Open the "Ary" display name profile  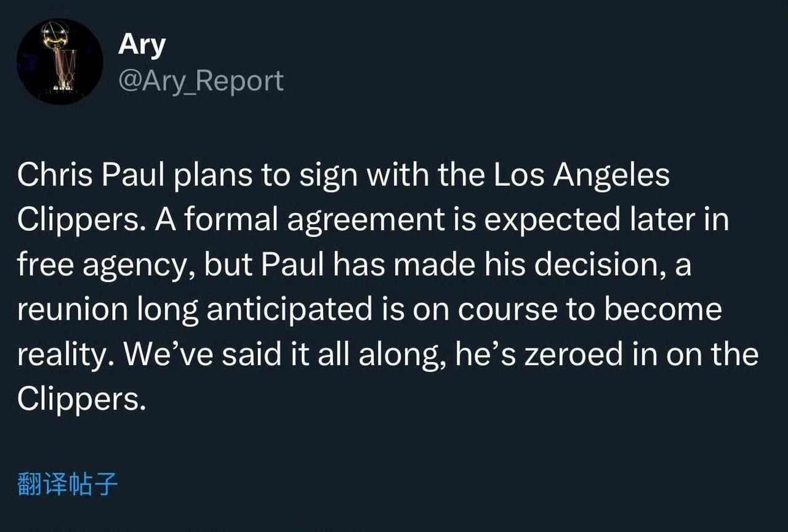pyautogui.click(x=142, y=44)
